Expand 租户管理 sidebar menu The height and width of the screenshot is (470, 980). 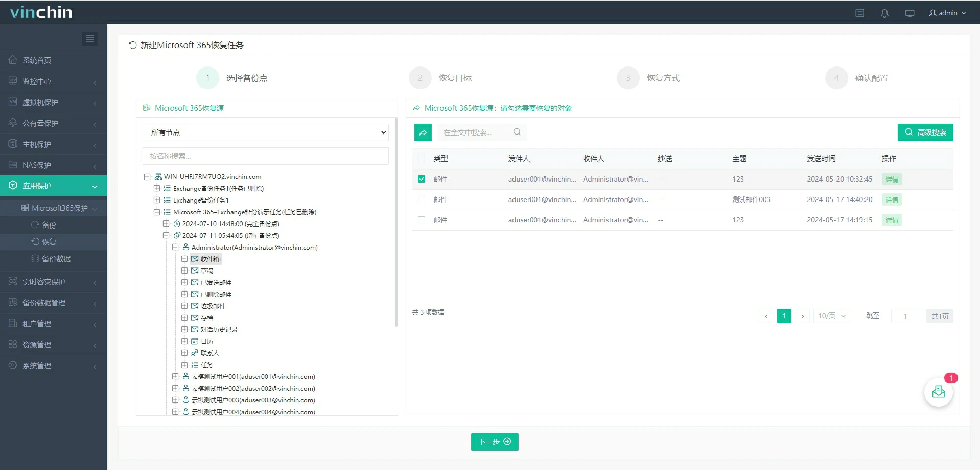[x=54, y=324]
